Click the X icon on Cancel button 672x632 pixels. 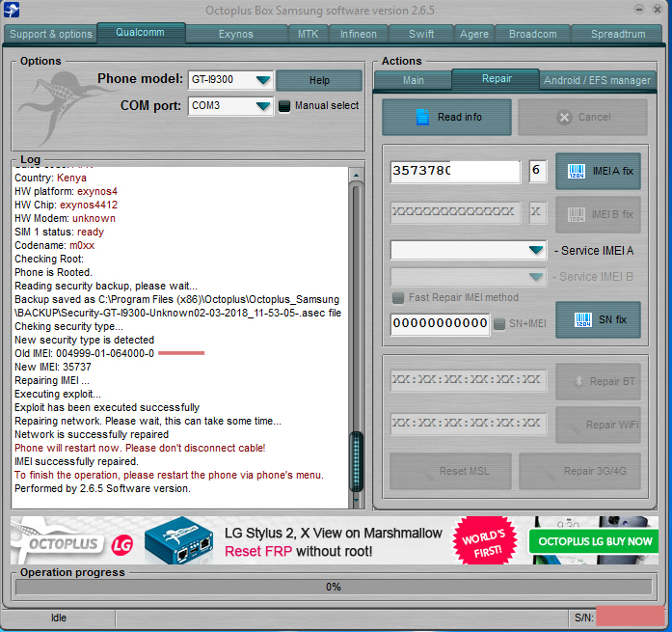pyautogui.click(x=564, y=118)
